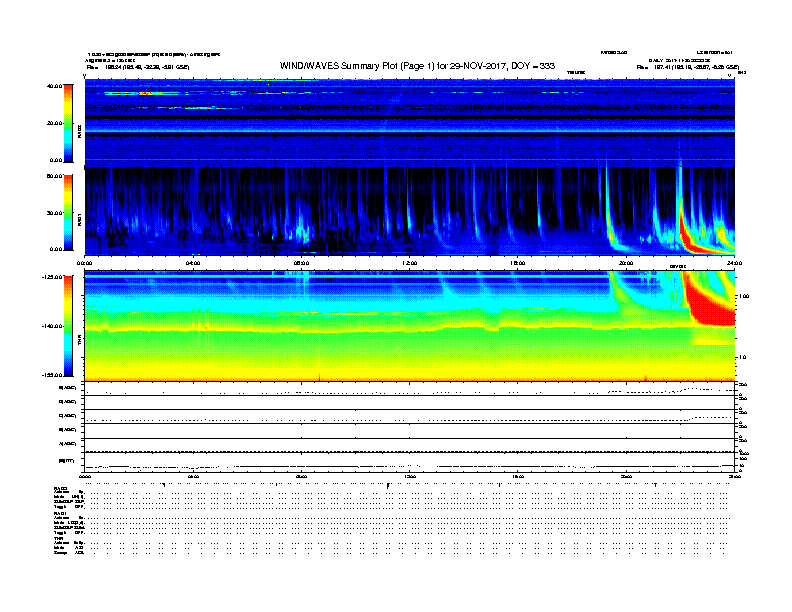This screenshot has width=792, height=612.
Task: Click the bright cyan band across the RAD2 spectrogram
Action: [x=410, y=131]
